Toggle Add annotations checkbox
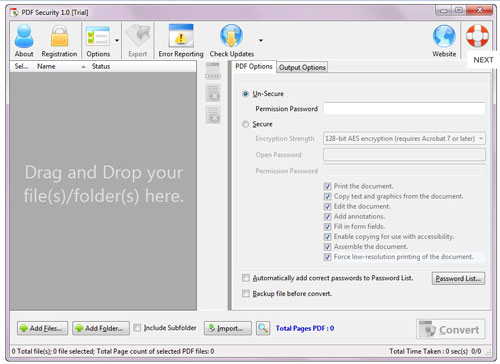This screenshot has width=500, height=364. (x=327, y=217)
